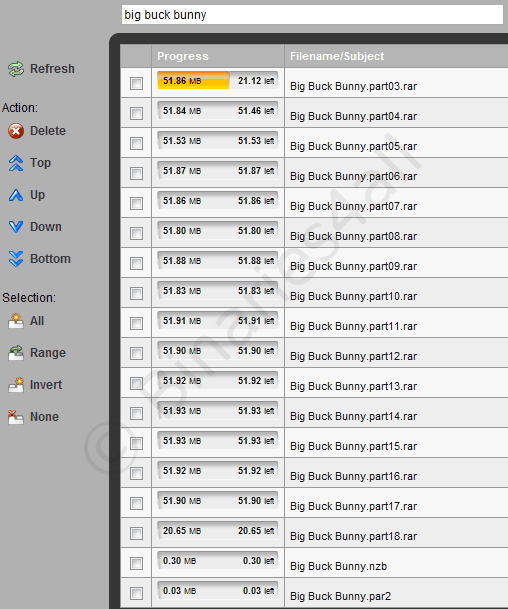This screenshot has width=508, height=609.
Task: Click the Down arrow icon
Action: click(16, 227)
